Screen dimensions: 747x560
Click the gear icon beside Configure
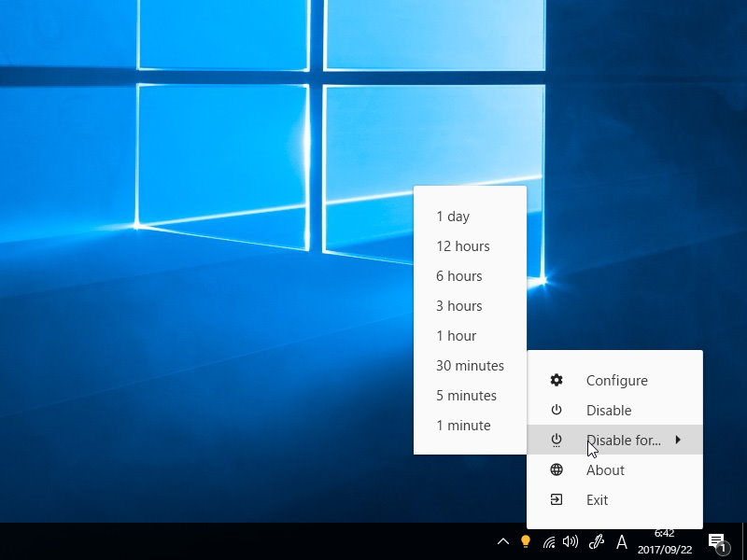pyautogui.click(x=557, y=380)
